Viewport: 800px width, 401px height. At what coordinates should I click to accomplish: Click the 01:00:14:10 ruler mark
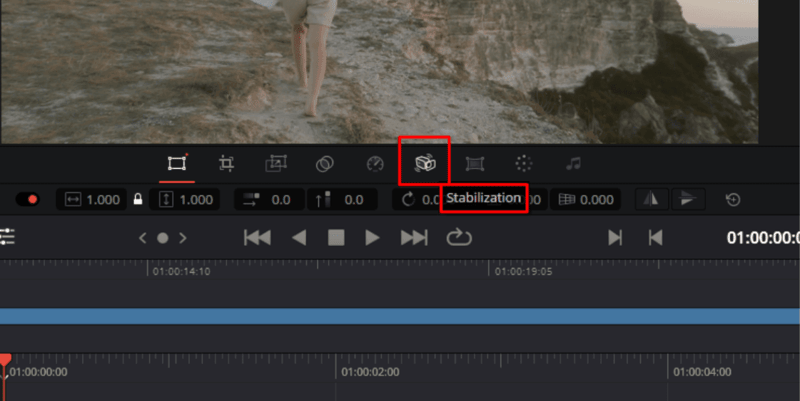tap(181, 271)
